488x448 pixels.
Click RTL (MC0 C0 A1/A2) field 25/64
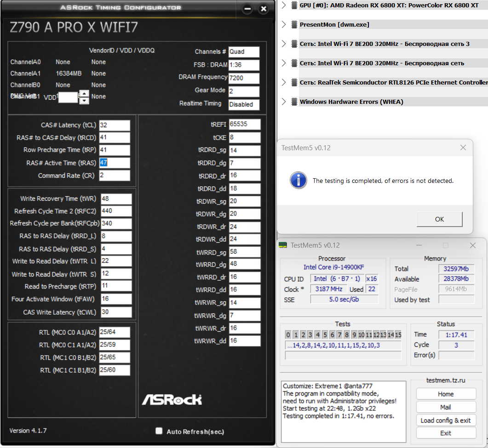[115, 332]
